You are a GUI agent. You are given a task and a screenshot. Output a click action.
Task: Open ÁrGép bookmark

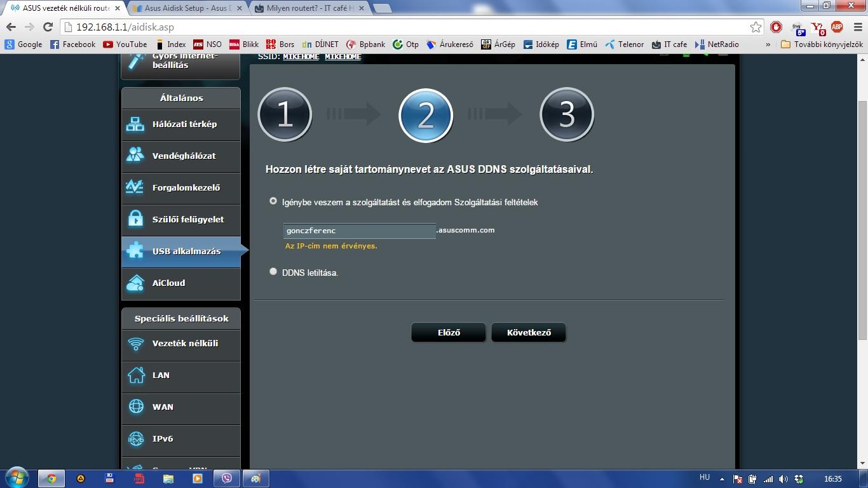tap(498, 44)
